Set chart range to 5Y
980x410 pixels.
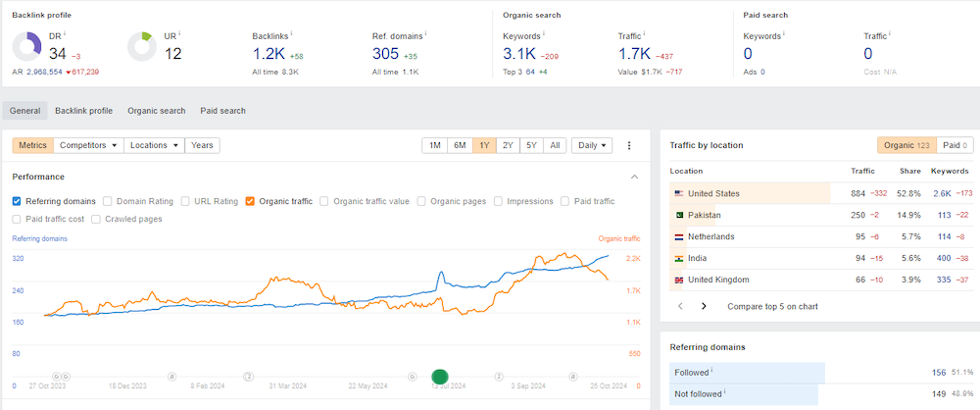[532, 145]
